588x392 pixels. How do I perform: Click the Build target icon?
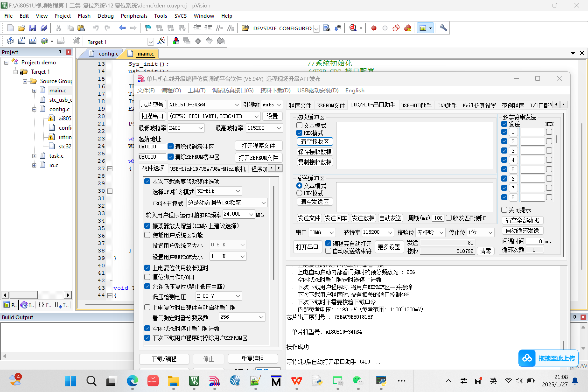pos(21,41)
